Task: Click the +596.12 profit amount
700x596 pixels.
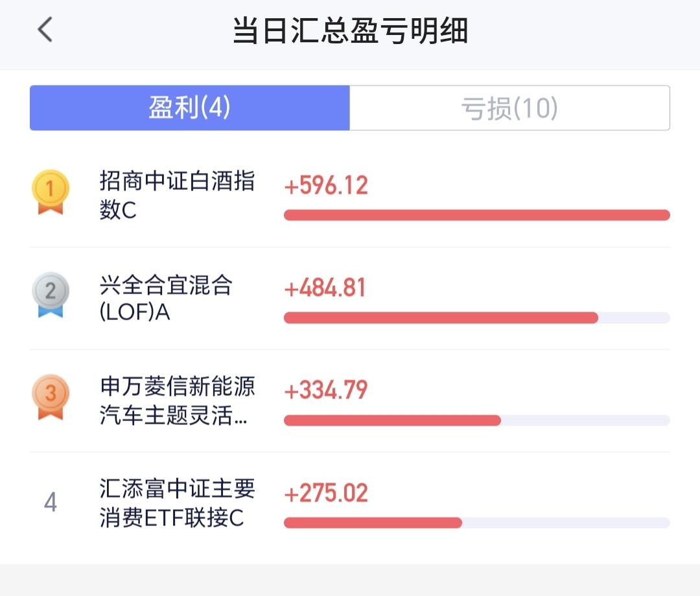Action: 326,186
